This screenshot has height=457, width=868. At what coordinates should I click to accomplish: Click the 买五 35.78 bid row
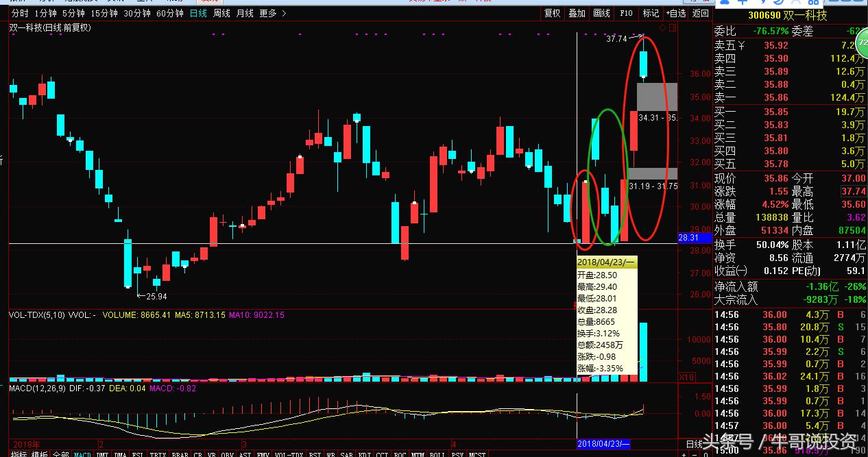pos(790,164)
